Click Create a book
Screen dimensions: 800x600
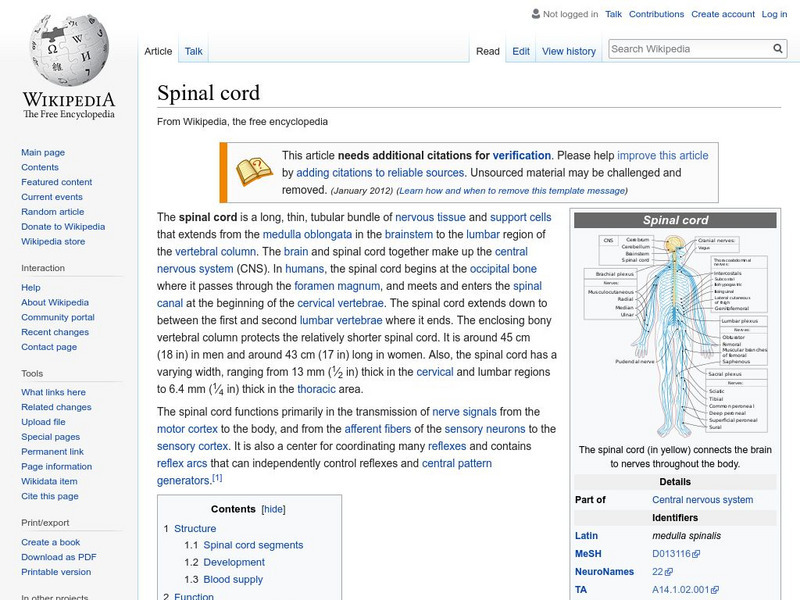pyautogui.click(x=51, y=542)
